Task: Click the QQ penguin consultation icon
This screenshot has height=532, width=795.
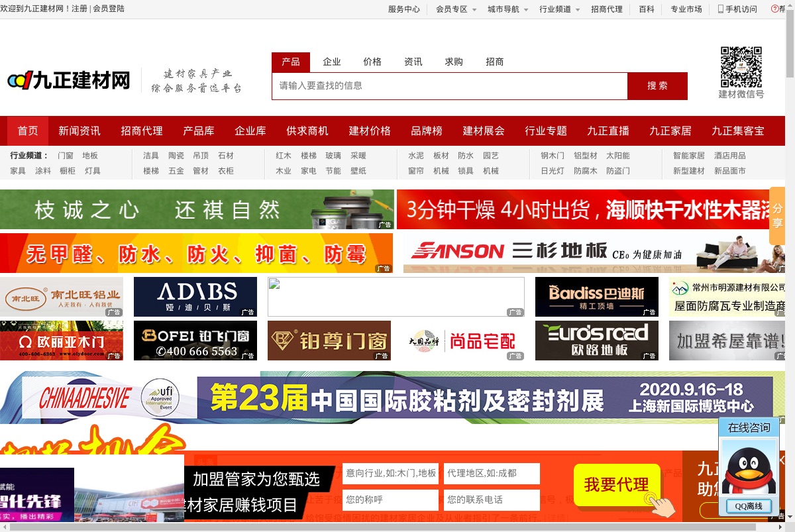Action: point(748,466)
